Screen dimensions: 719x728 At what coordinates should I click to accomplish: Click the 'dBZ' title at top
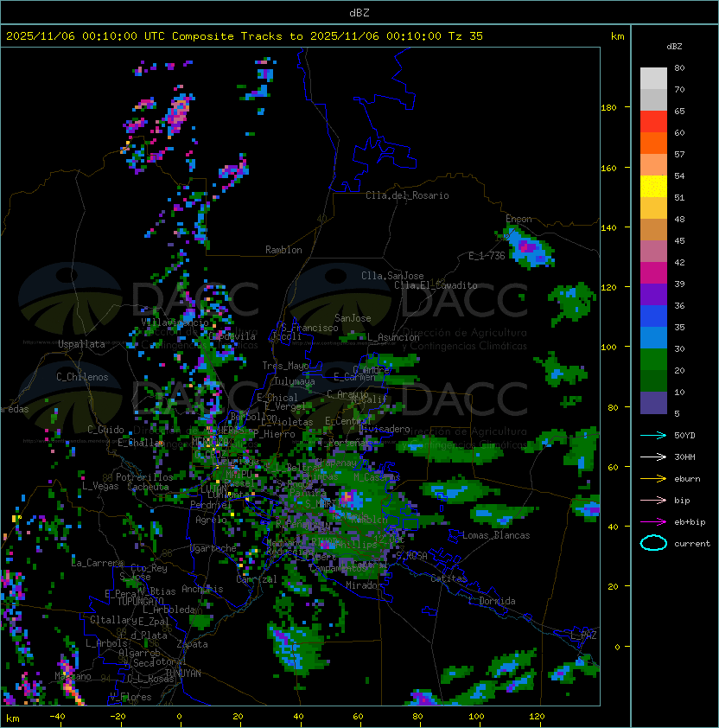[x=359, y=12]
